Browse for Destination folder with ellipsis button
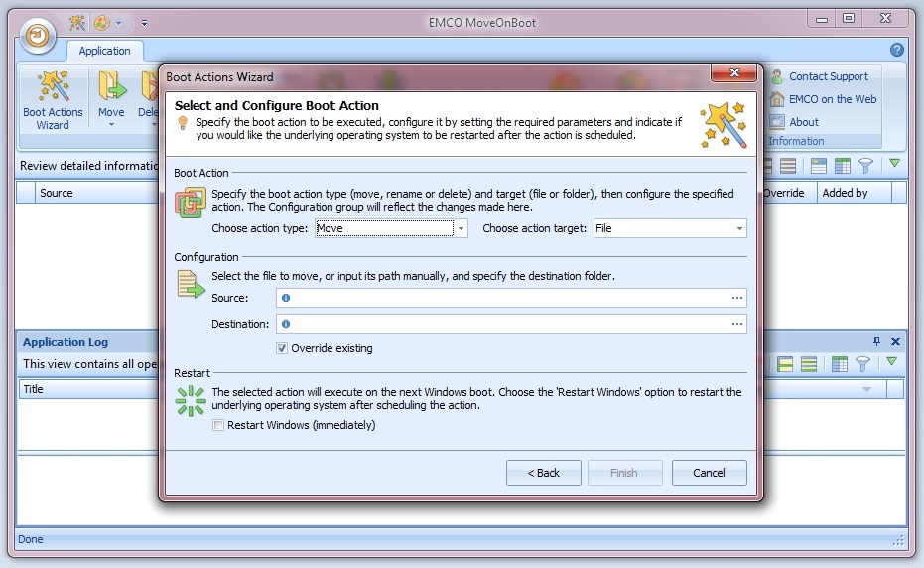 tap(736, 324)
